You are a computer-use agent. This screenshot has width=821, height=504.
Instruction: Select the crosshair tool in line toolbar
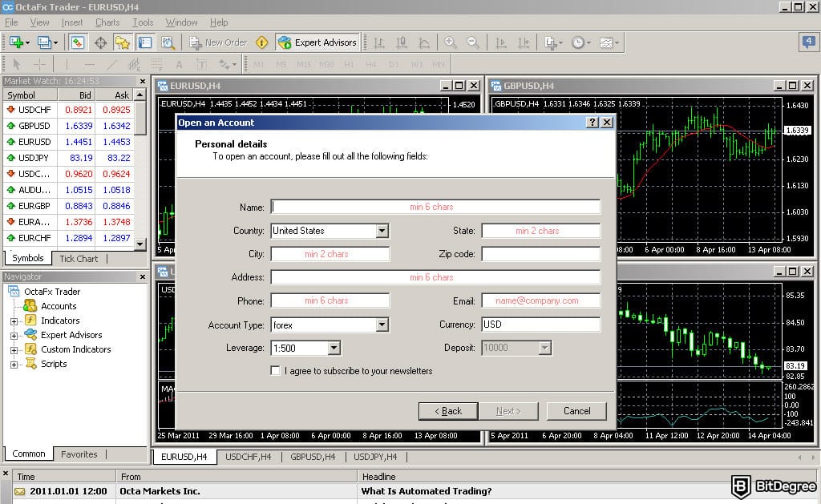(39, 64)
